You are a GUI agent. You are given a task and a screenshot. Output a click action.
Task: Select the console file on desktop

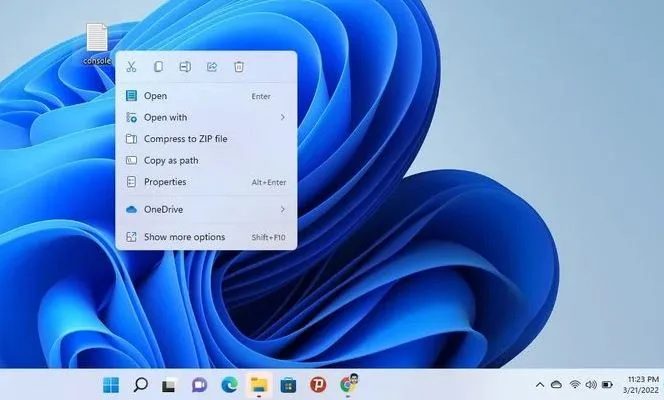pyautogui.click(x=97, y=44)
